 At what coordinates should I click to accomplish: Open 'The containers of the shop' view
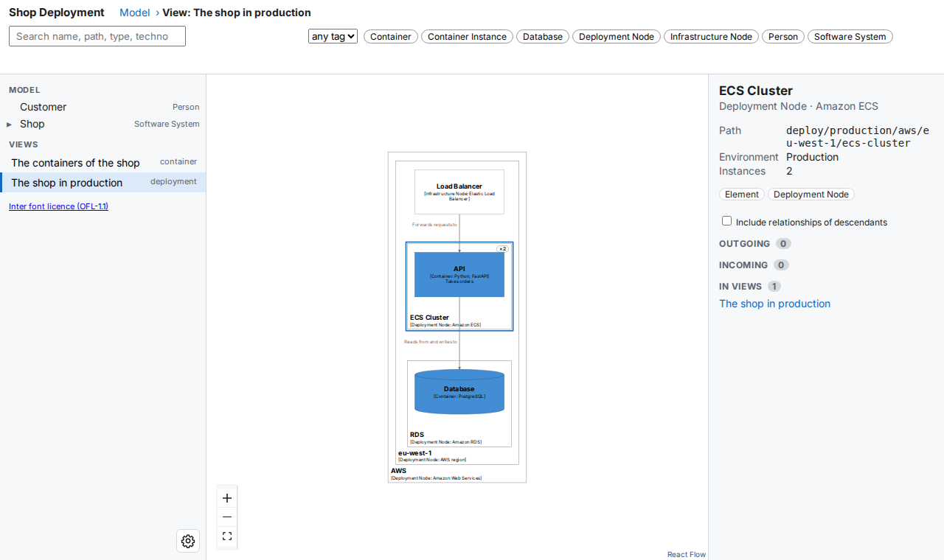coord(103,163)
